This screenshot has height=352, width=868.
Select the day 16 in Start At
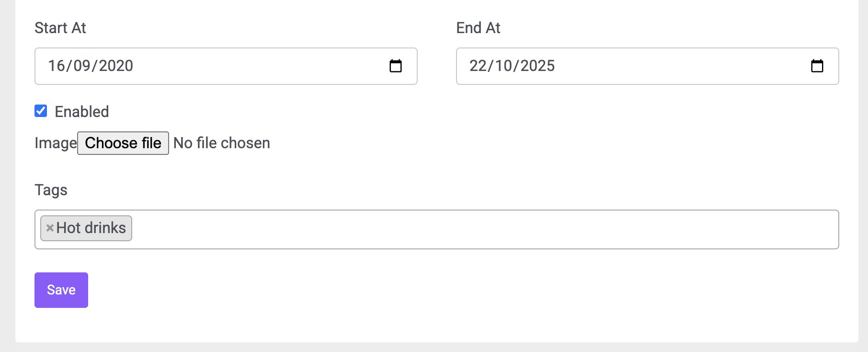(57, 66)
